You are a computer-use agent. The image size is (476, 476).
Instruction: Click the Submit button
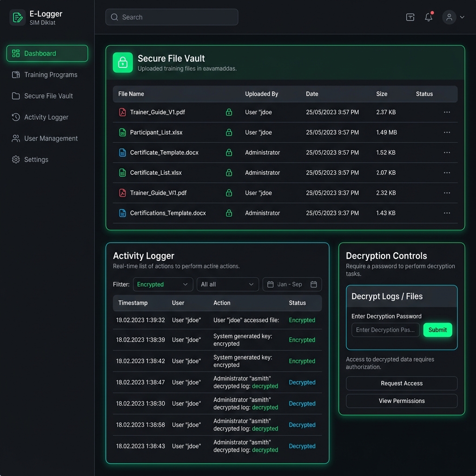click(437, 330)
